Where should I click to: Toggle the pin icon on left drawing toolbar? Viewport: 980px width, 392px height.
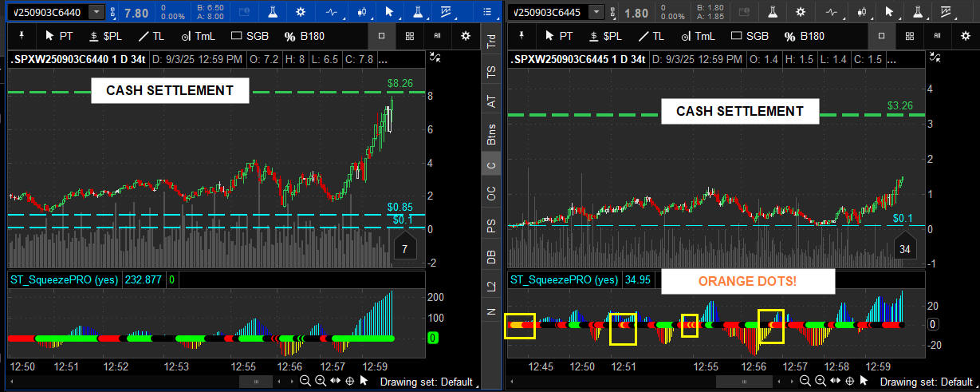22,36
